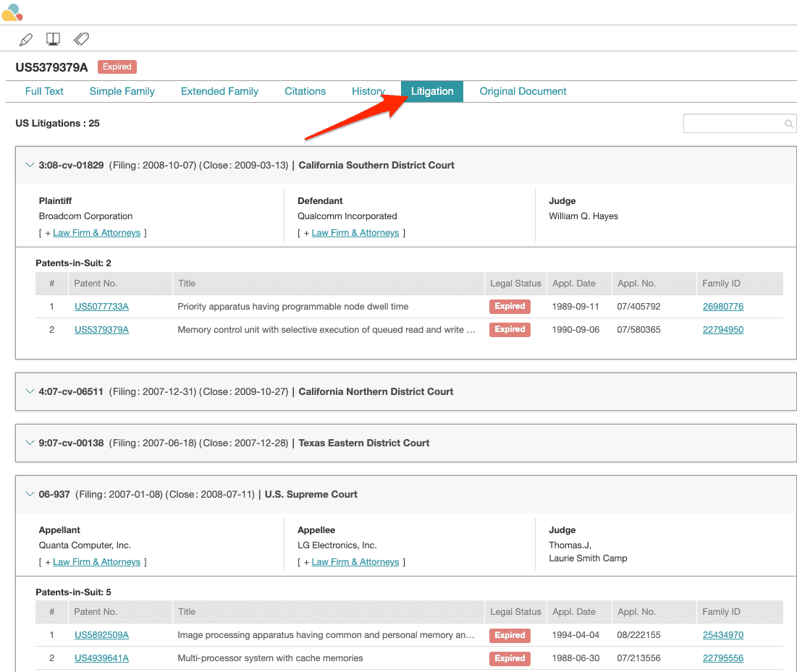Click the app logo in top corner
The height and width of the screenshot is (672, 797).
tap(12, 12)
